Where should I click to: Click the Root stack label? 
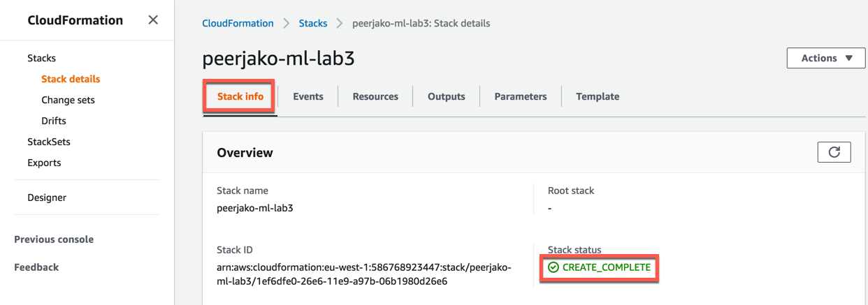(571, 191)
